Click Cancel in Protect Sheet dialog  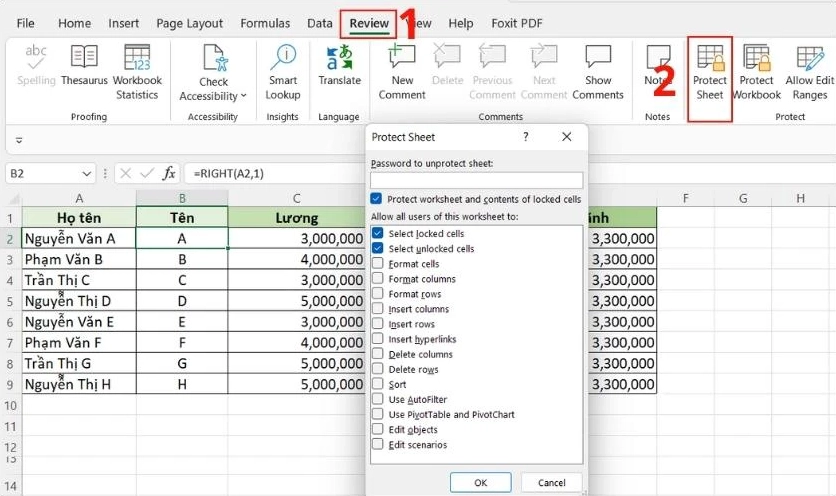551,483
